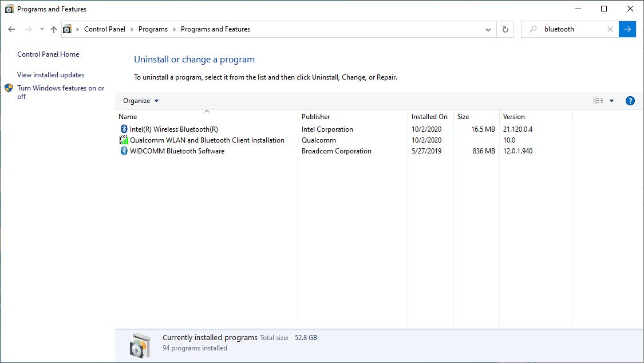
Task: Minimize the Programs and Features window
Action: [578, 9]
